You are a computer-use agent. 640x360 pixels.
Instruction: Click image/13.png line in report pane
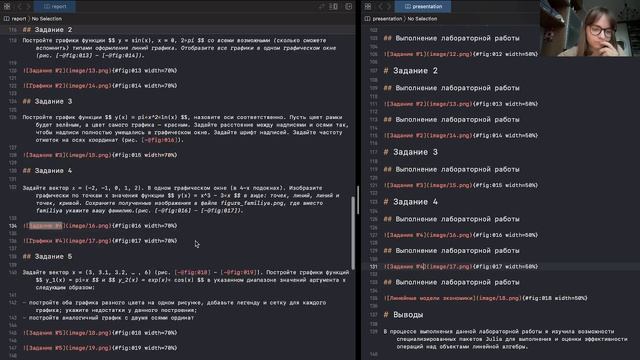(100, 71)
